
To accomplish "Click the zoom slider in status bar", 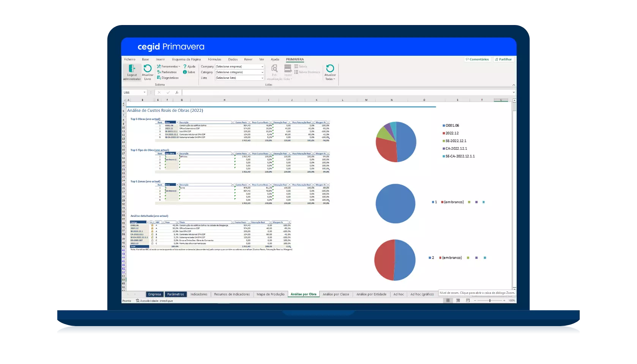I will click(490, 301).
